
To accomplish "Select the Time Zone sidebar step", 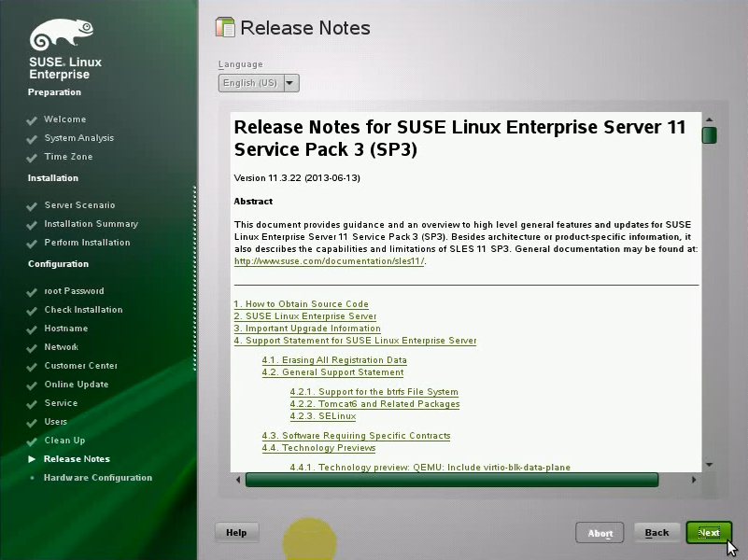I will point(68,156).
